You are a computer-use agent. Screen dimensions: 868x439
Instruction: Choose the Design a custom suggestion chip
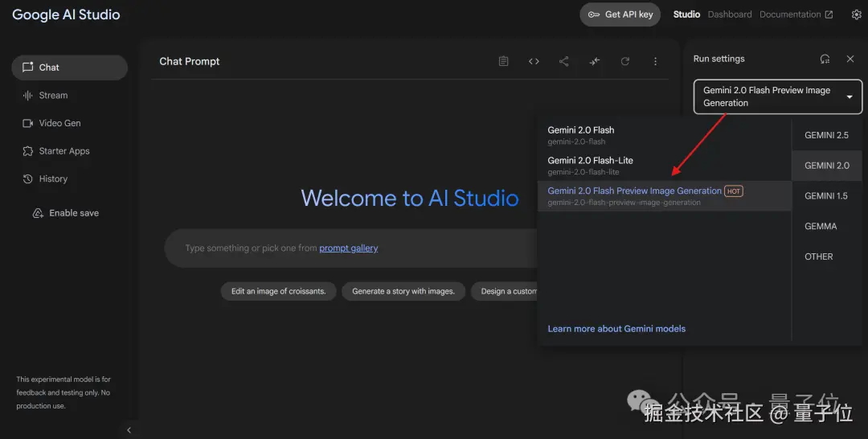504,291
